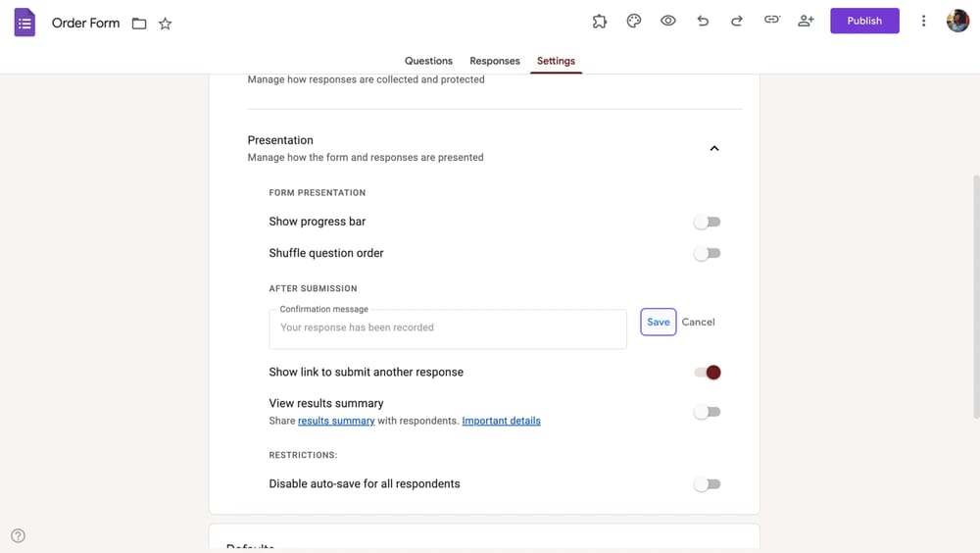Open the Responses tab

click(495, 61)
